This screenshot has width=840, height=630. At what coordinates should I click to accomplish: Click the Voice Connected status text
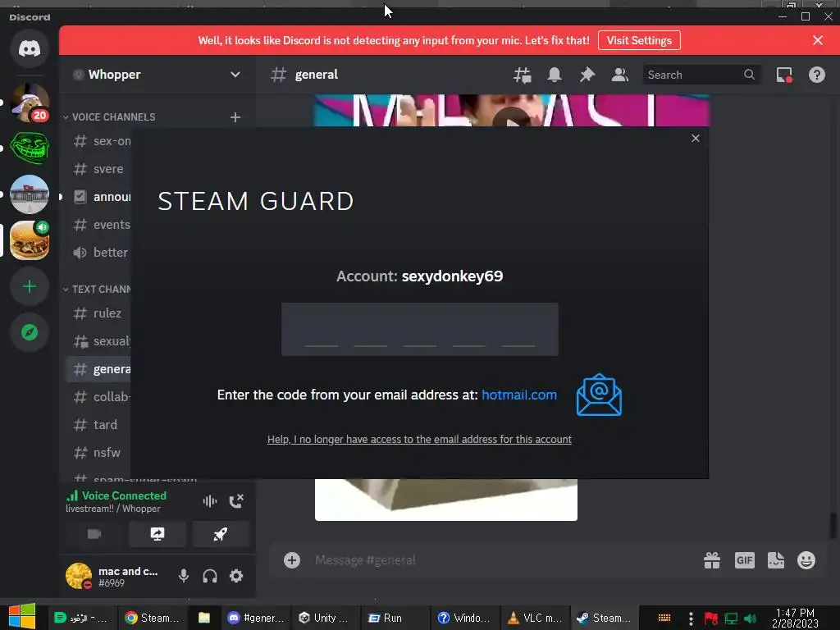[124, 495]
